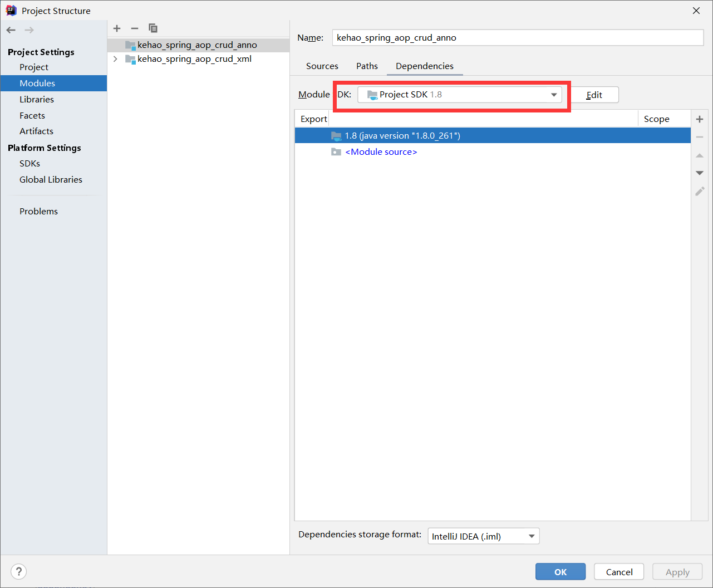The image size is (713, 588).
Task: Click the Apply button
Action: tap(677, 572)
